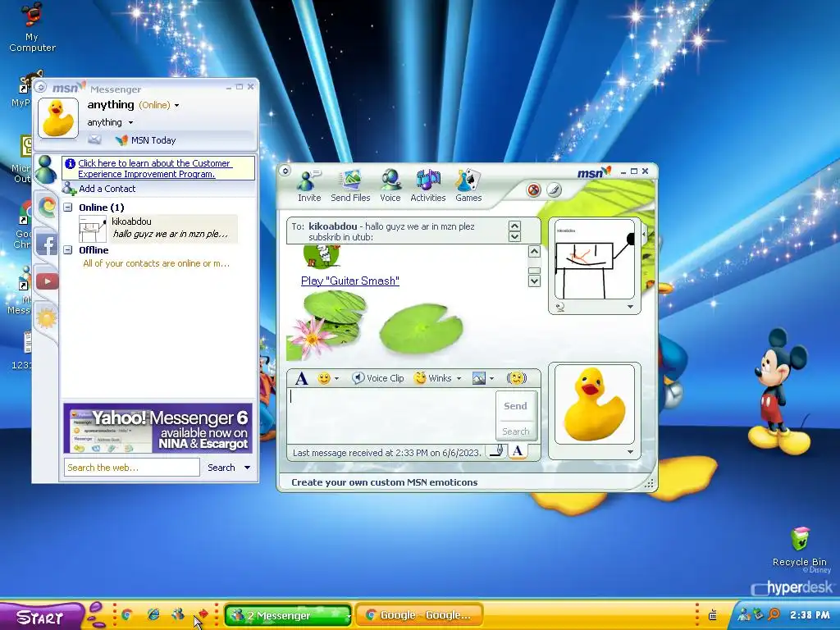Open the Start menu
Image resolution: width=840 pixels, height=630 pixels.
41,616
